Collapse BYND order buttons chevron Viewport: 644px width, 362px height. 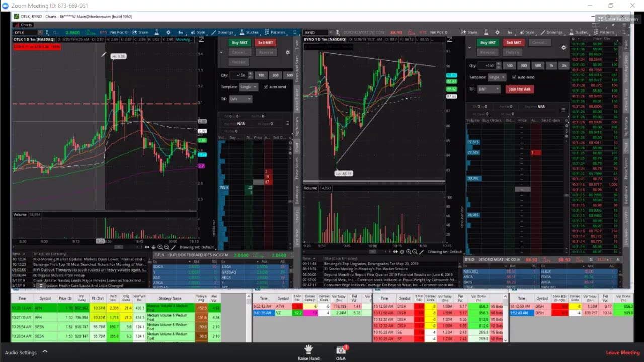tap(469, 48)
